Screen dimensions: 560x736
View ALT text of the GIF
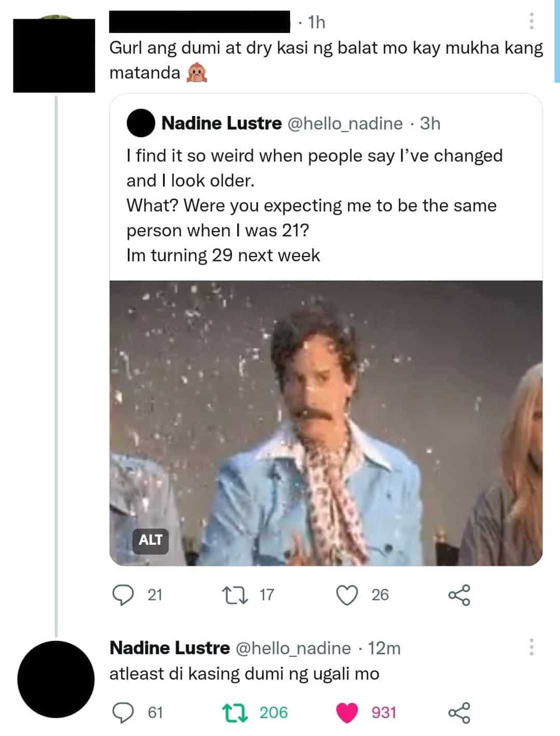pos(150,540)
